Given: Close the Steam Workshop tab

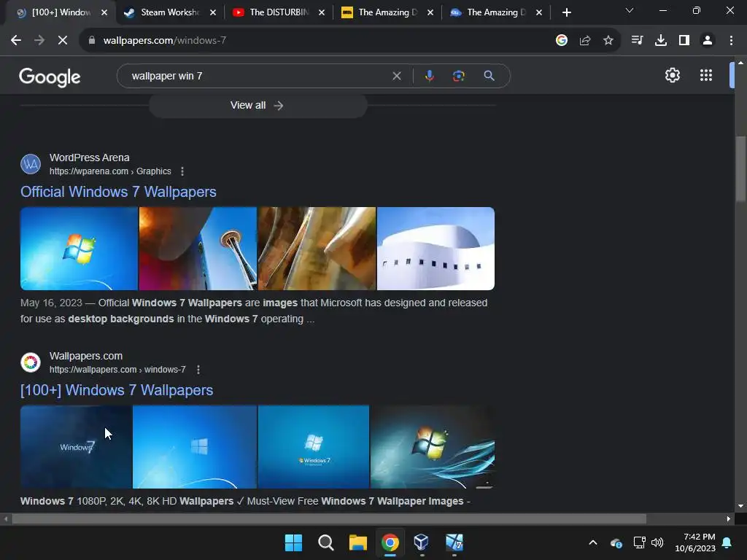Looking at the screenshot, I should tap(213, 13).
